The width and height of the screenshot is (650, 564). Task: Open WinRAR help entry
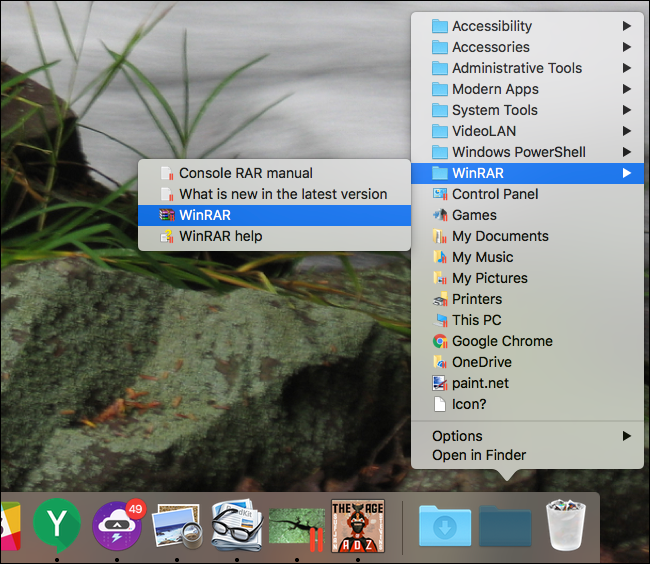pos(274,236)
